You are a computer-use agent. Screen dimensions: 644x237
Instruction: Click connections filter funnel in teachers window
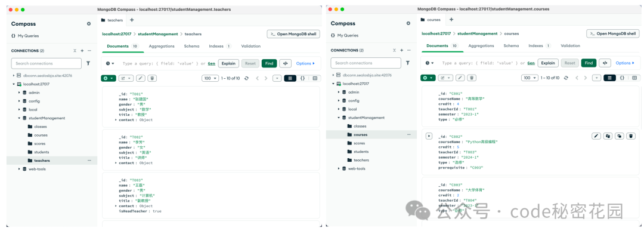pos(88,63)
